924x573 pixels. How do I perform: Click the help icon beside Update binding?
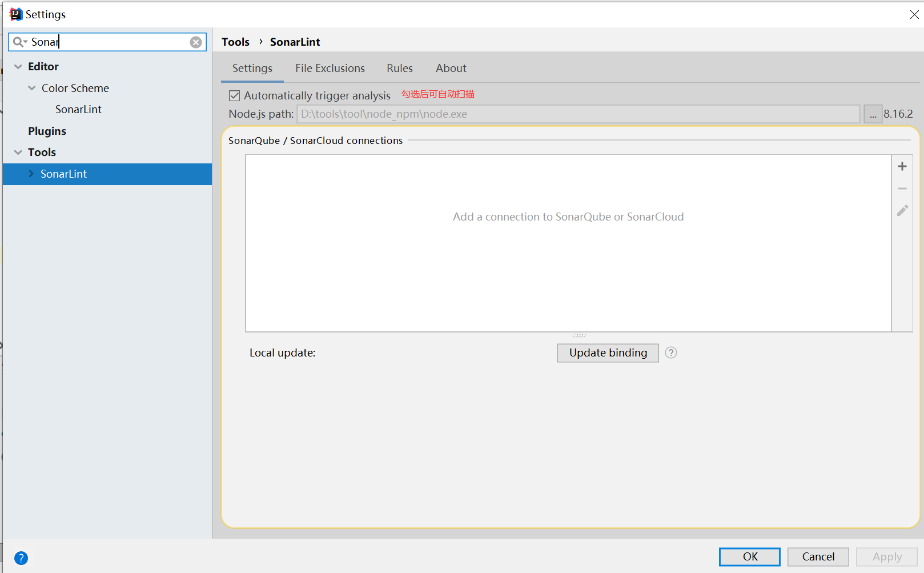pyautogui.click(x=671, y=352)
